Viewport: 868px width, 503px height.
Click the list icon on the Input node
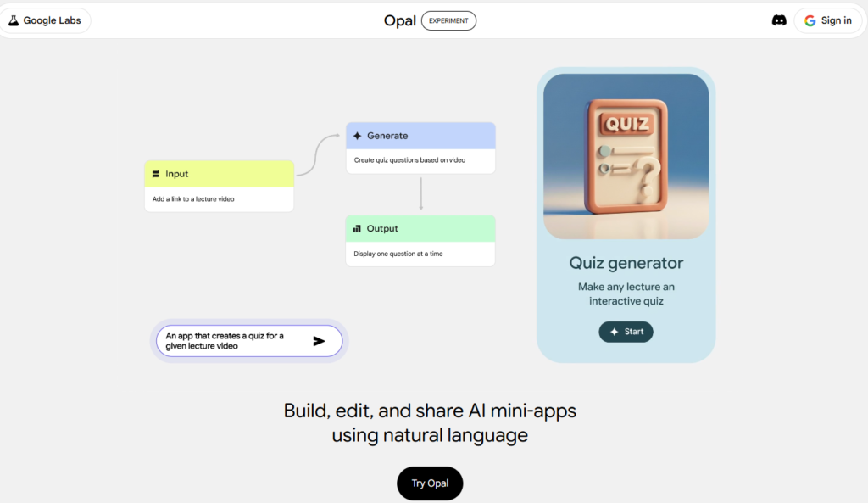click(158, 174)
